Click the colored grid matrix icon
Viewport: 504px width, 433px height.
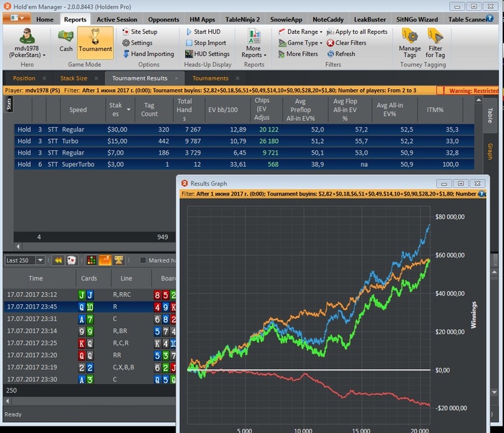coord(91,260)
